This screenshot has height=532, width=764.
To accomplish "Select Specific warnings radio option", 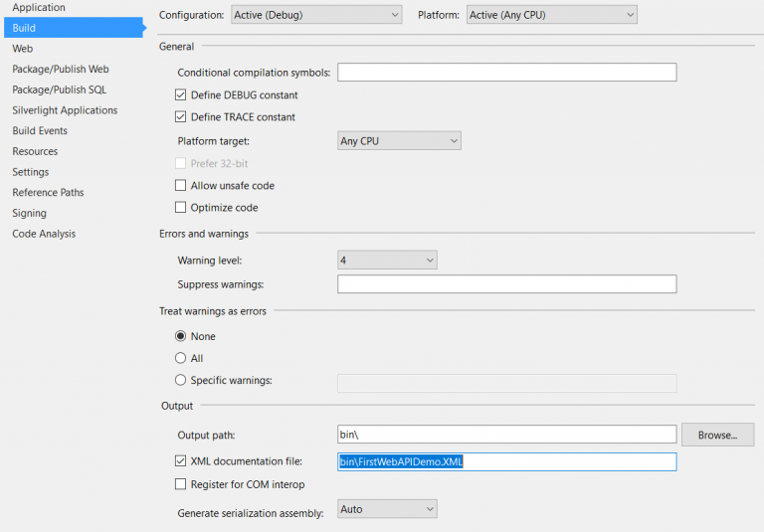I will (x=180, y=380).
